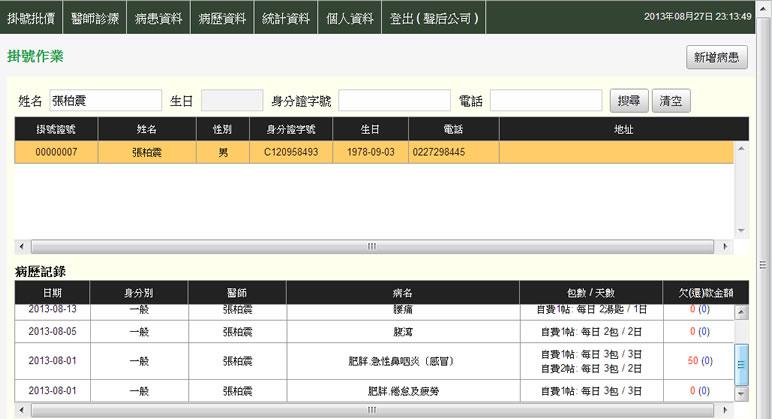
Task: Sort by the 掛號證號 column header
Action: pyautogui.click(x=56, y=129)
